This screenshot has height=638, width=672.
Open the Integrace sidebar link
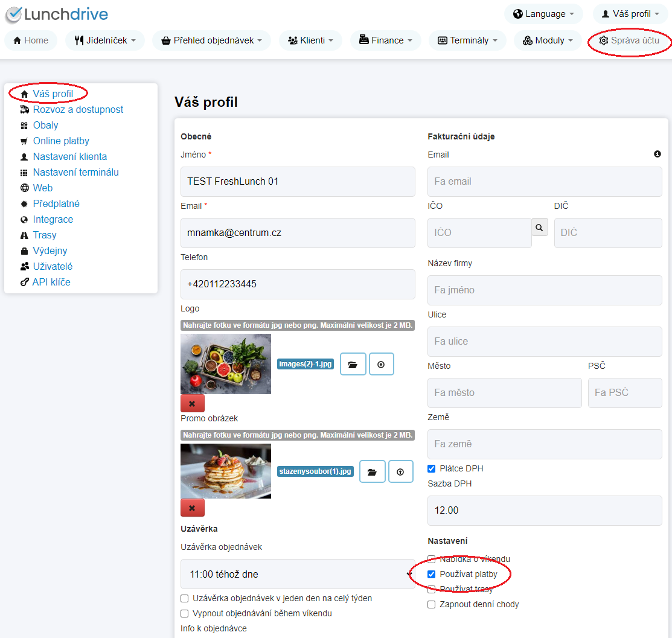click(x=53, y=220)
